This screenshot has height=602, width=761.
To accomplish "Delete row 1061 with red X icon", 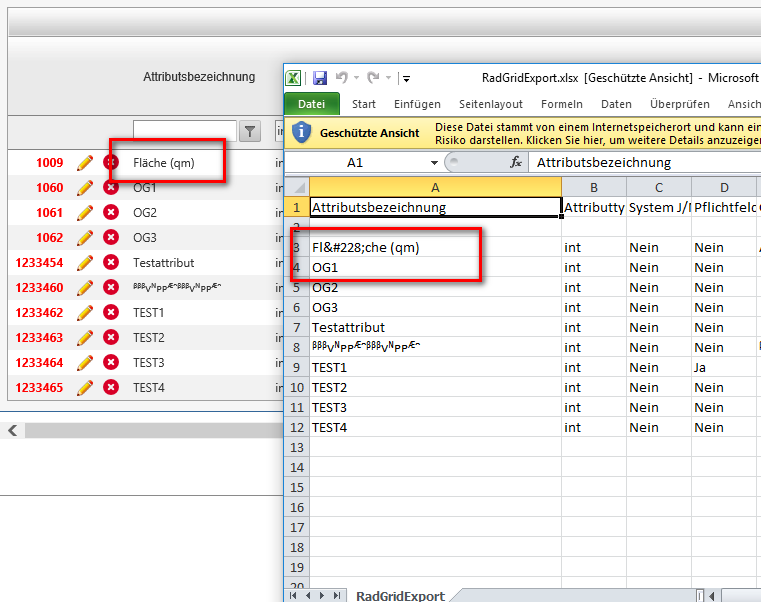I will point(111,212).
